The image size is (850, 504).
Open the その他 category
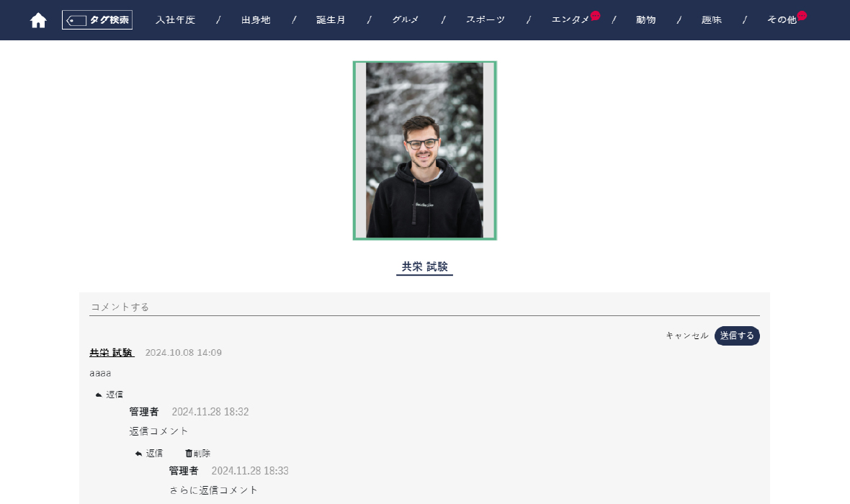click(x=782, y=20)
